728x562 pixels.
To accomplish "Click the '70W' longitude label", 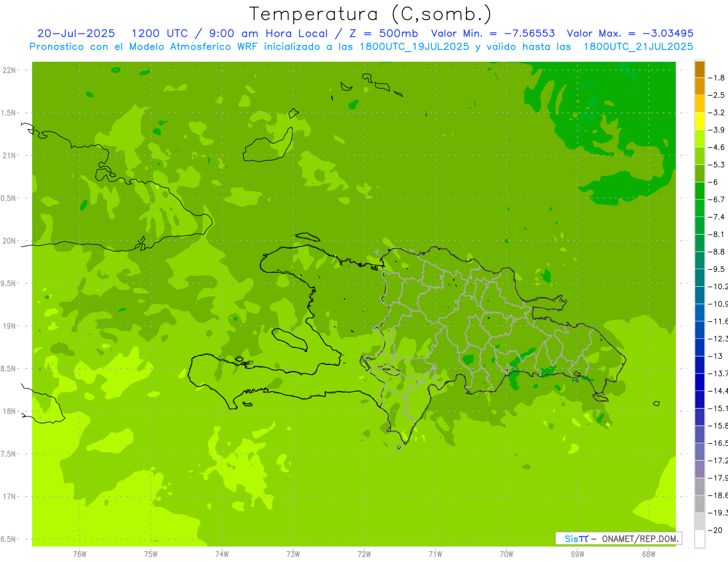I will tap(507, 554).
